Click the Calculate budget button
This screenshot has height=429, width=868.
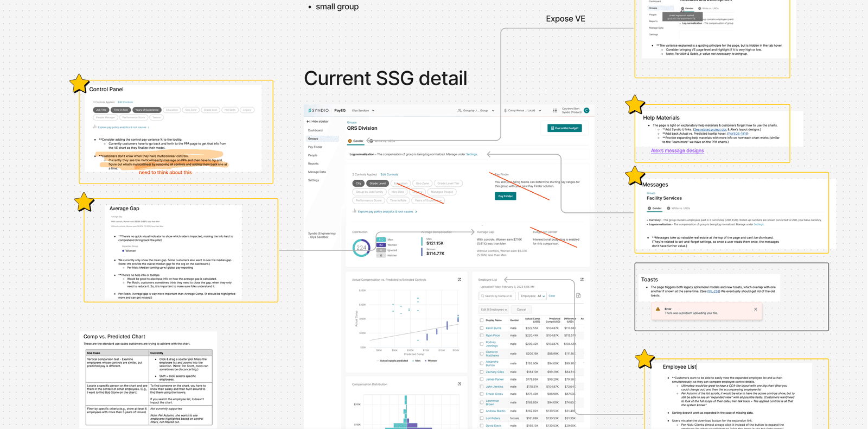[x=565, y=128]
